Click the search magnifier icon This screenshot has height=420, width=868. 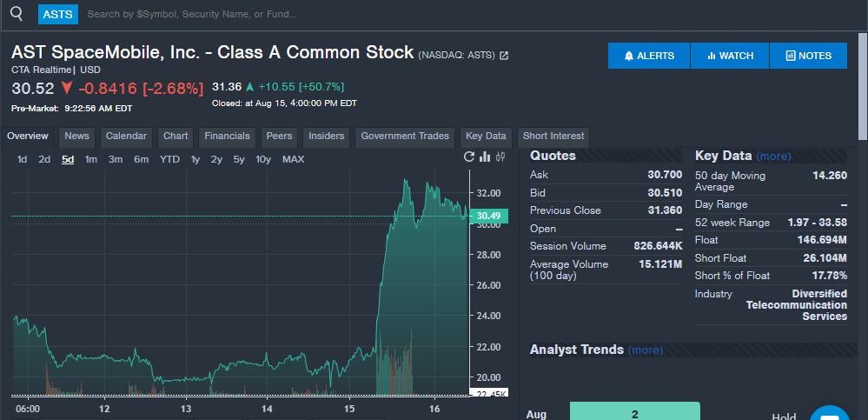17,14
